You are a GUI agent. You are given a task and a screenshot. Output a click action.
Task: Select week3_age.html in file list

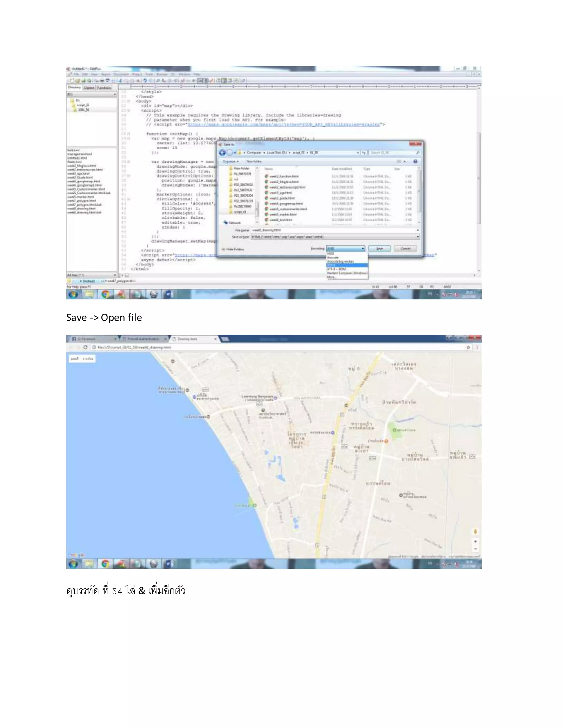click(x=278, y=193)
